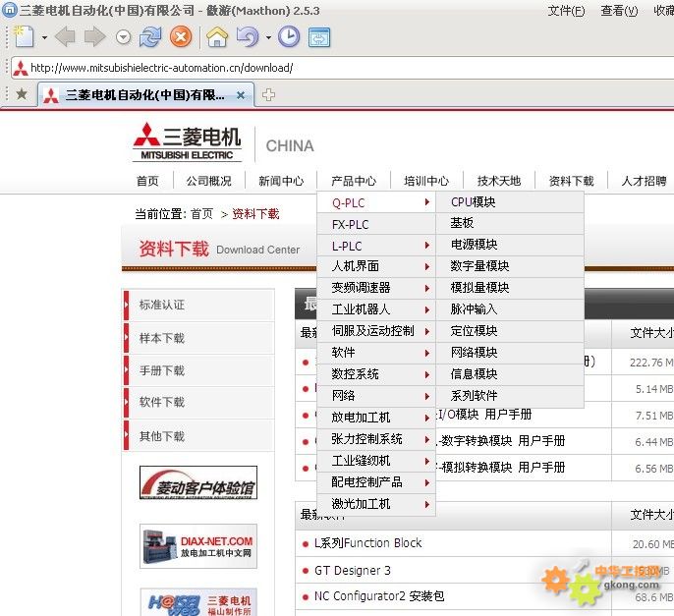Refresh the page with the Refresh icon
674x616 pixels.
(x=150, y=37)
